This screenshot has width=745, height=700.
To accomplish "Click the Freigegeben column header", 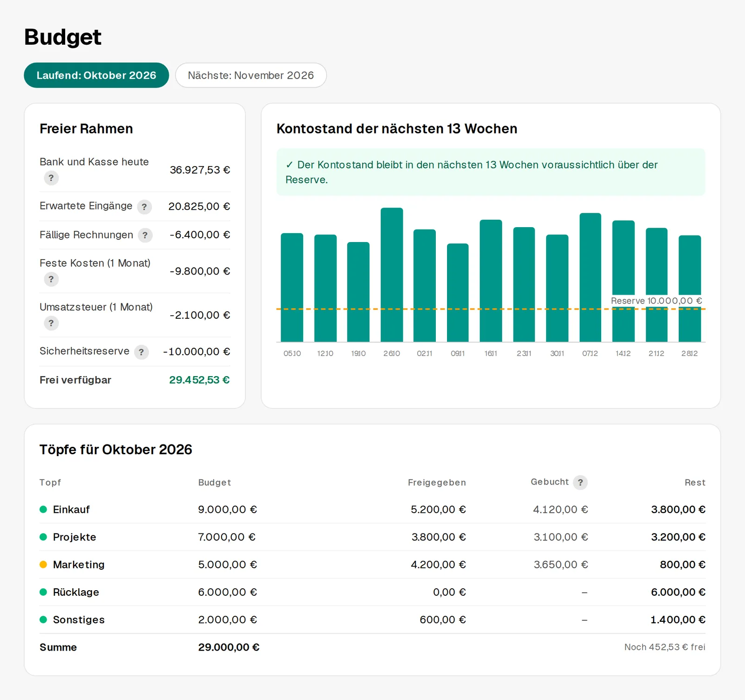I will coord(437,483).
